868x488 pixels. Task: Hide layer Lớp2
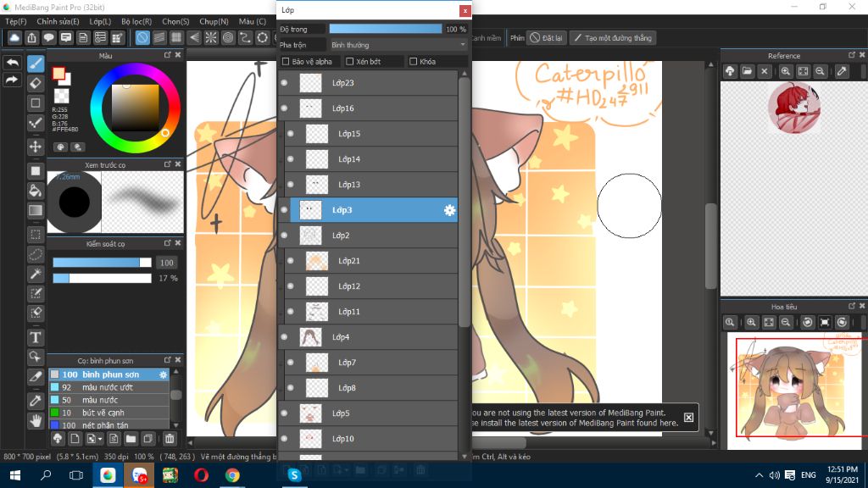285,236
